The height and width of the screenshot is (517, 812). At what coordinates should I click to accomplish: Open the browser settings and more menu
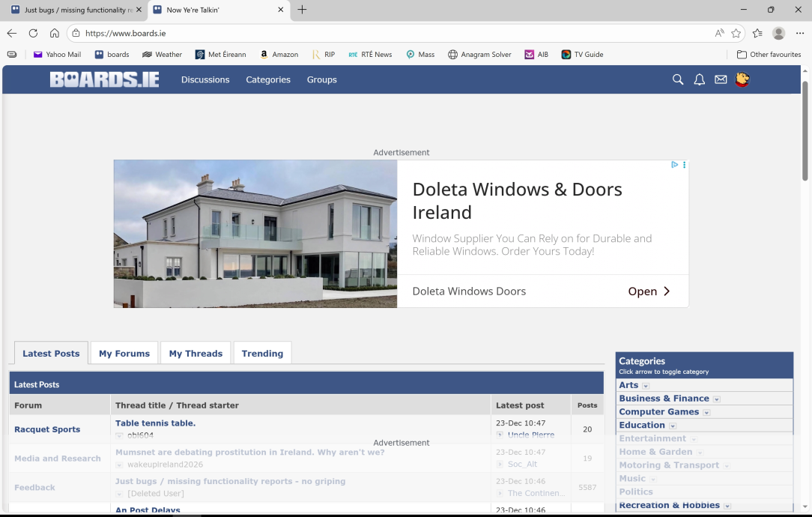800,33
